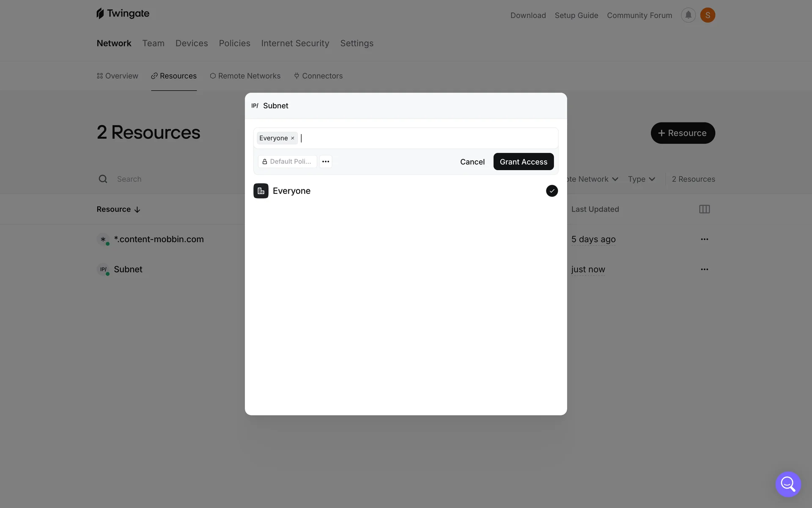Open the Default Policy selector

click(x=287, y=162)
